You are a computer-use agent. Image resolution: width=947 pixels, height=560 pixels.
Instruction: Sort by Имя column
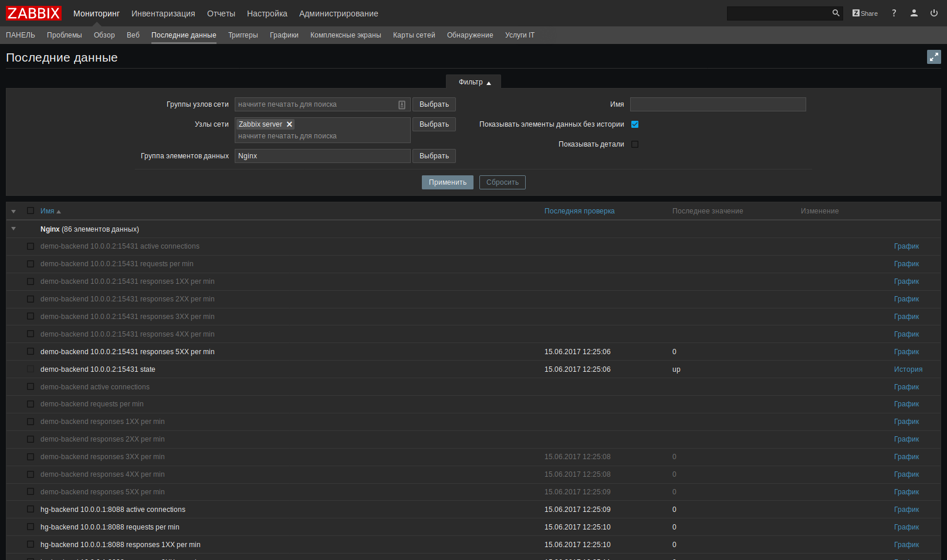click(x=50, y=211)
